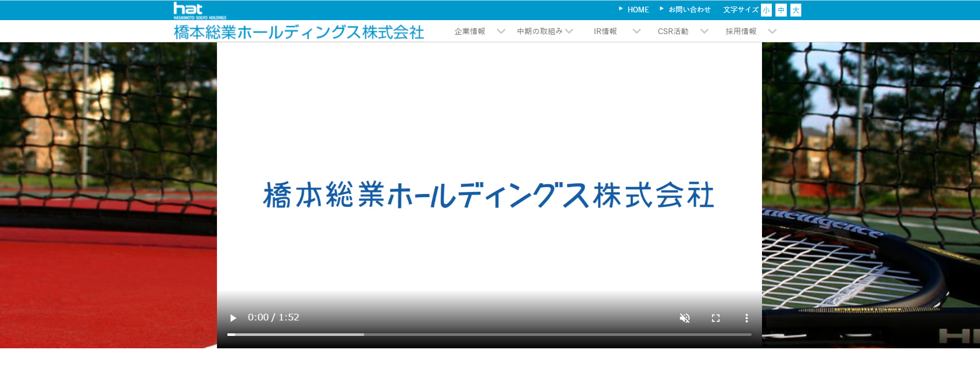This screenshot has height=371, width=980.
Task: Expand the chevron next to 企業情報
Action: (x=501, y=31)
